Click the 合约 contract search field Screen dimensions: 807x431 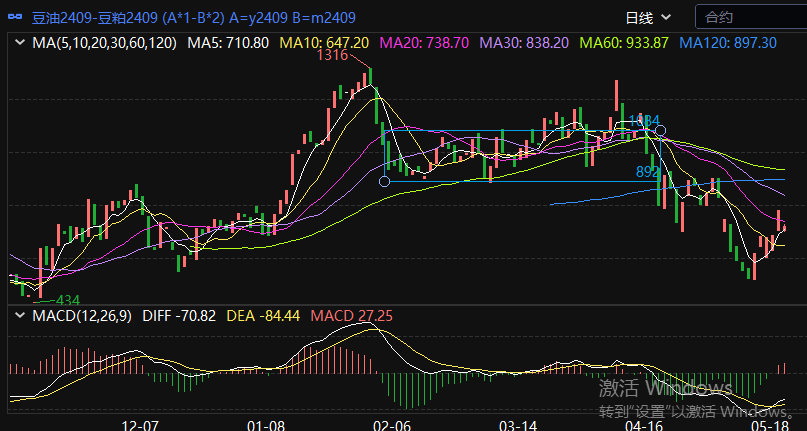(x=750, y=17)
